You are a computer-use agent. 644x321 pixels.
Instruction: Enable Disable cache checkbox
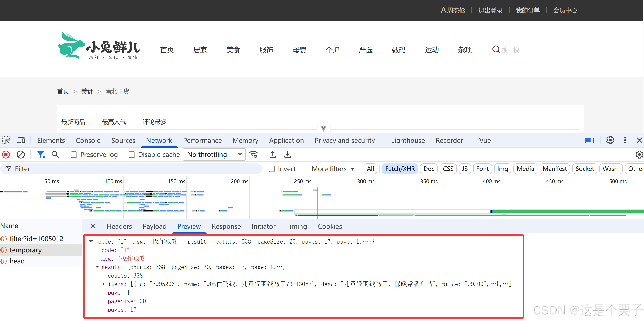click(x=132, y=155)
